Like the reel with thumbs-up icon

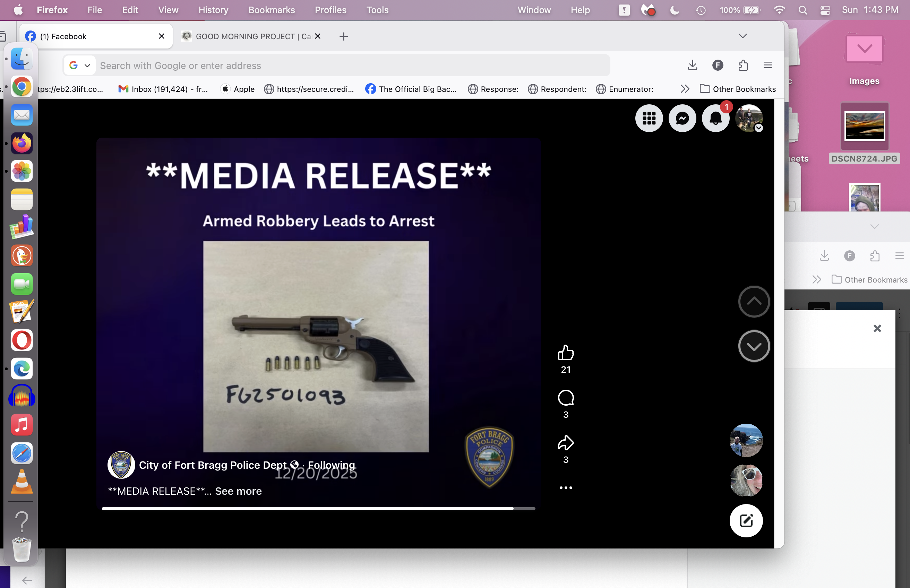click(x=566, y=353)
